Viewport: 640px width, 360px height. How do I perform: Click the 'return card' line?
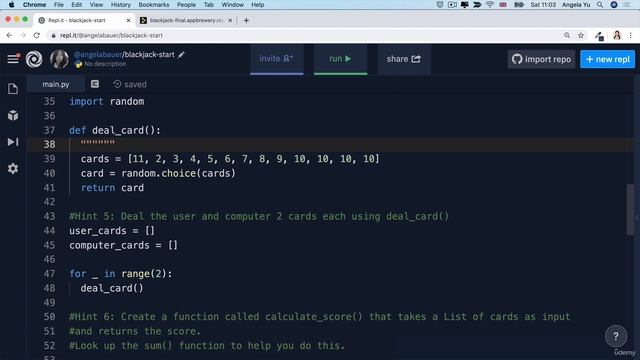tap(112, 188)
